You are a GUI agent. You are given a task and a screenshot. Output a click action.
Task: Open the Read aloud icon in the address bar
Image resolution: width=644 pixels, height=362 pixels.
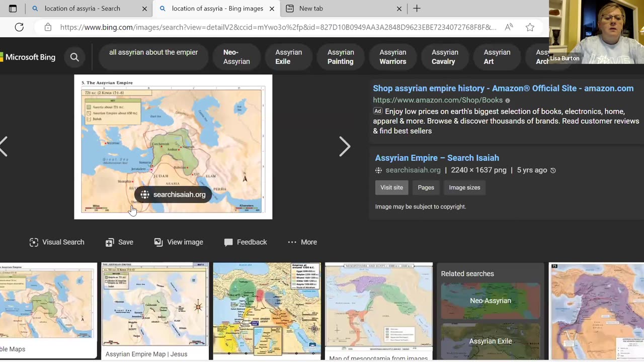coord(509,27)
